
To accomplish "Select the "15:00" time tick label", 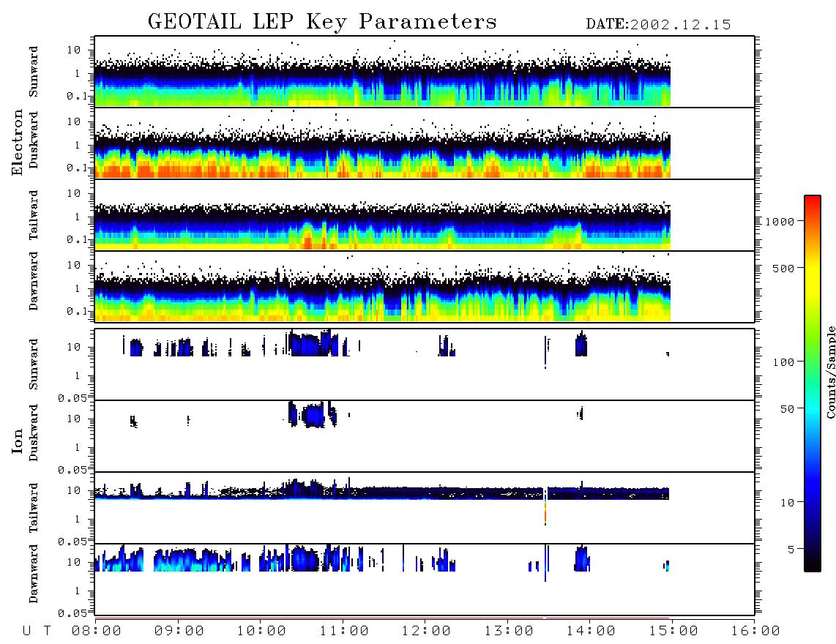I will [x=673, y=632].
